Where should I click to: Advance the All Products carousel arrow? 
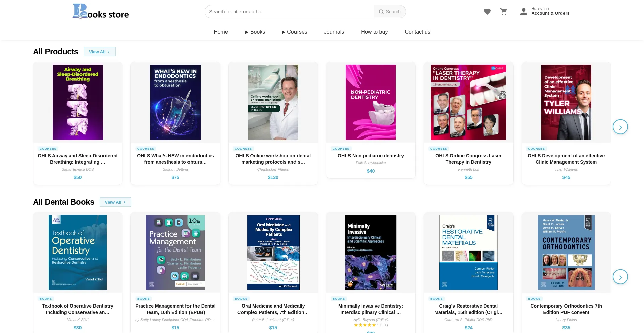click(620, 127)
